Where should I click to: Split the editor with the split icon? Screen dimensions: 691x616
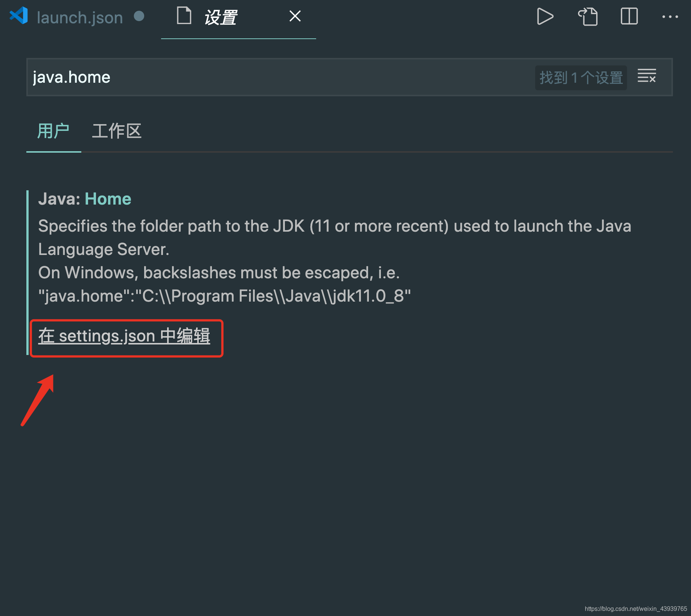click(629, 17)
